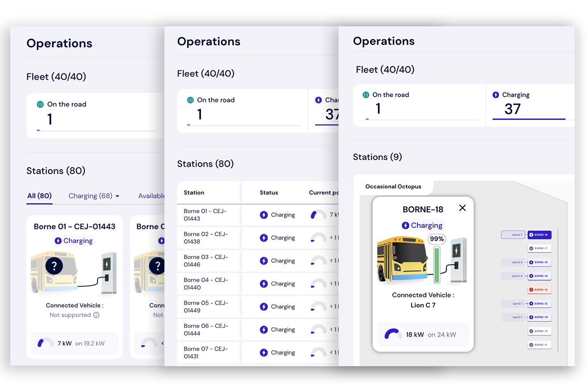Switch to the Available stations tab
This screenshot has width=588, height=392.
pyautogui.click(x=152, y=196)
